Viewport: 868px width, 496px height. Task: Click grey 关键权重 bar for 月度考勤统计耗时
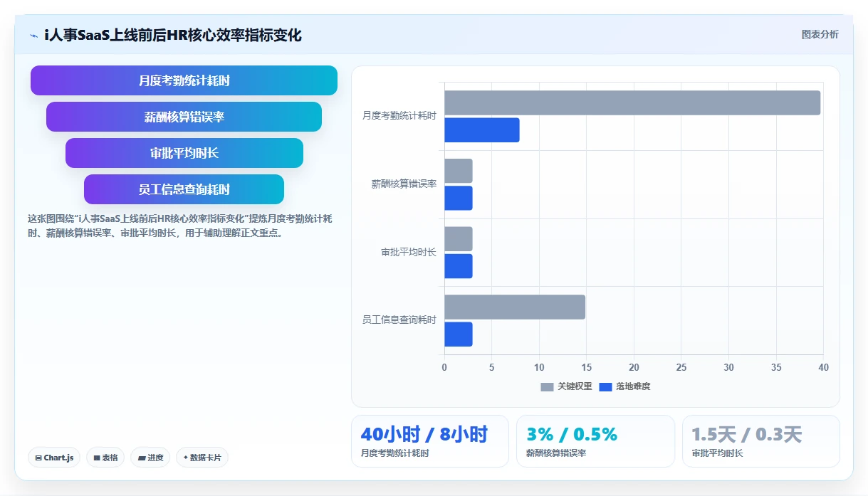pyautogui.click(x=632, y=102)
